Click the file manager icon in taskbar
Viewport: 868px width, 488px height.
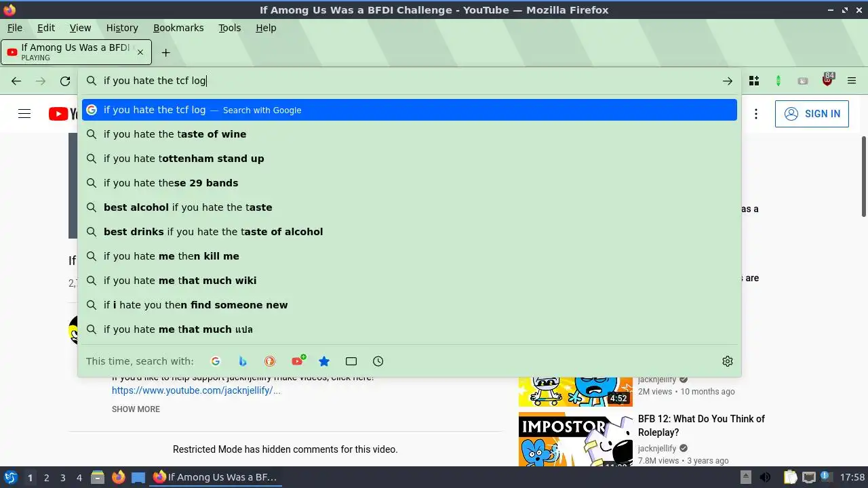tap(98, 477)
